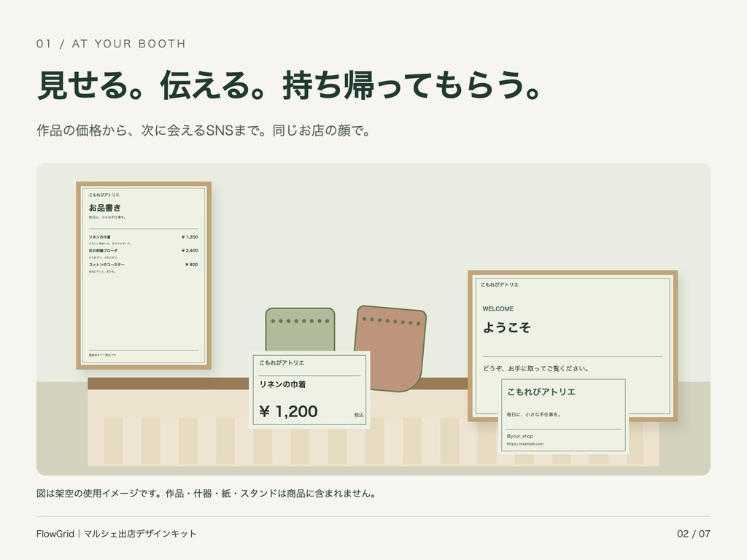Click リネンの巾着 on the price card
747x560 pixels.
[282, 384]
